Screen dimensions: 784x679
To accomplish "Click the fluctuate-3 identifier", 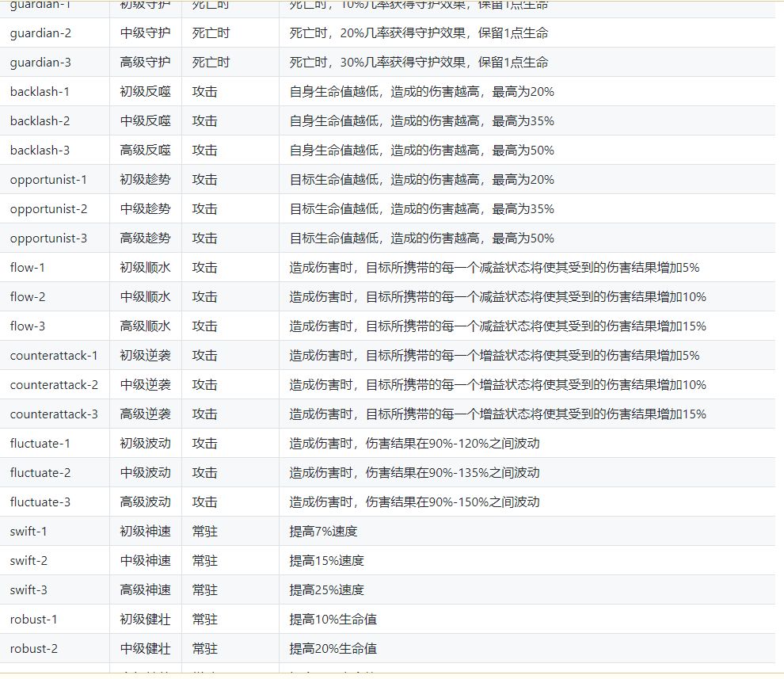I will pos(40,502).
